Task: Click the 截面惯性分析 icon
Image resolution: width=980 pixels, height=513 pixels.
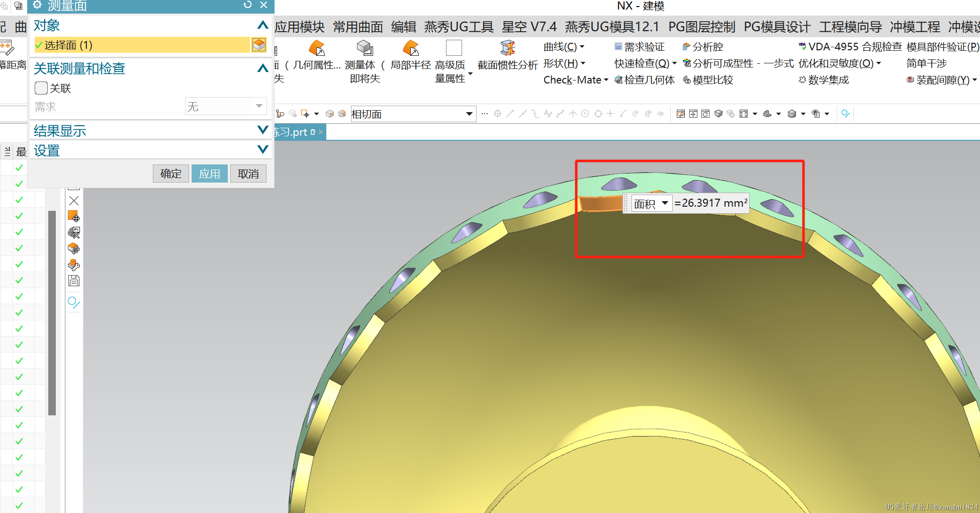Action: tap(508, 48)
